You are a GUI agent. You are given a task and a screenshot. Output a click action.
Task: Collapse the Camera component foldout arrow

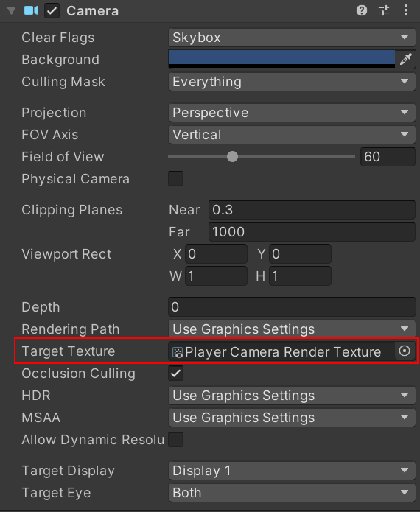(12, 11)
